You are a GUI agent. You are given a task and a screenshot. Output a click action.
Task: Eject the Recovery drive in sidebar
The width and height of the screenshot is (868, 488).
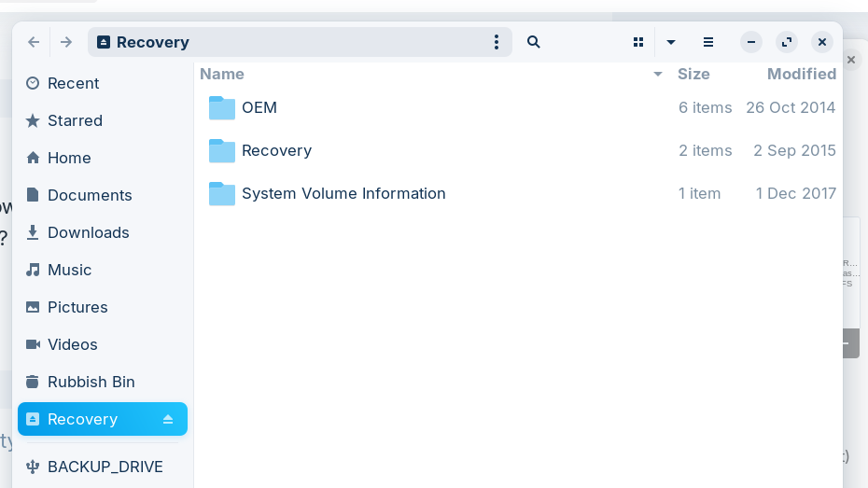point(168,420)
